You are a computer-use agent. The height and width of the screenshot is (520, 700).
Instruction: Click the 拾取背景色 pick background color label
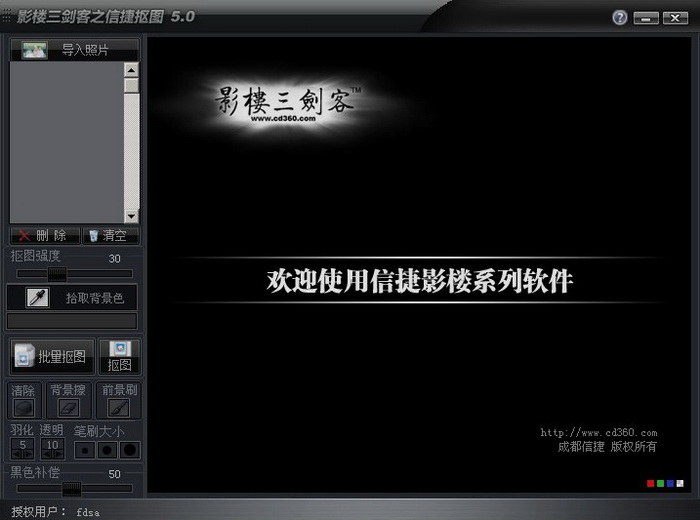point(95,298)
